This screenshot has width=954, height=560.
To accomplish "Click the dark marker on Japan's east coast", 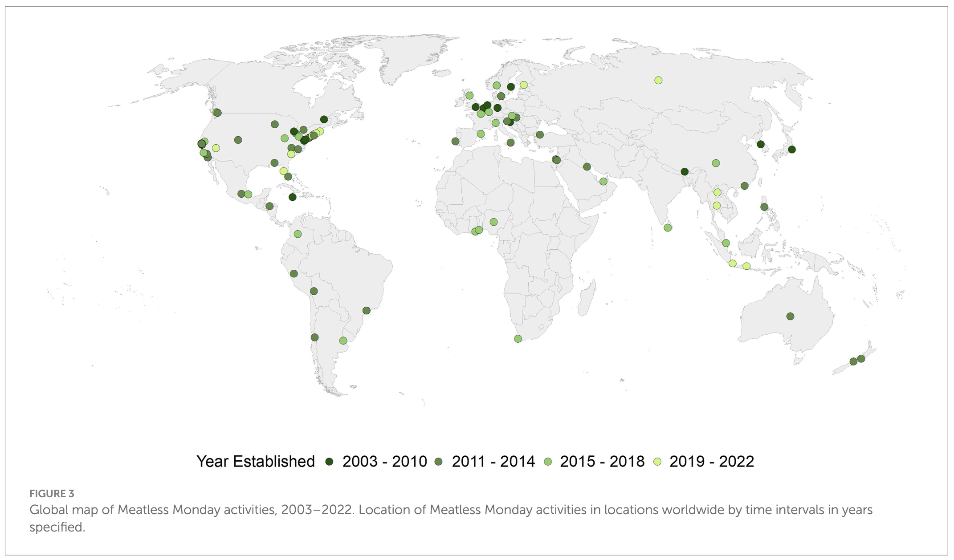I will 791,150.
